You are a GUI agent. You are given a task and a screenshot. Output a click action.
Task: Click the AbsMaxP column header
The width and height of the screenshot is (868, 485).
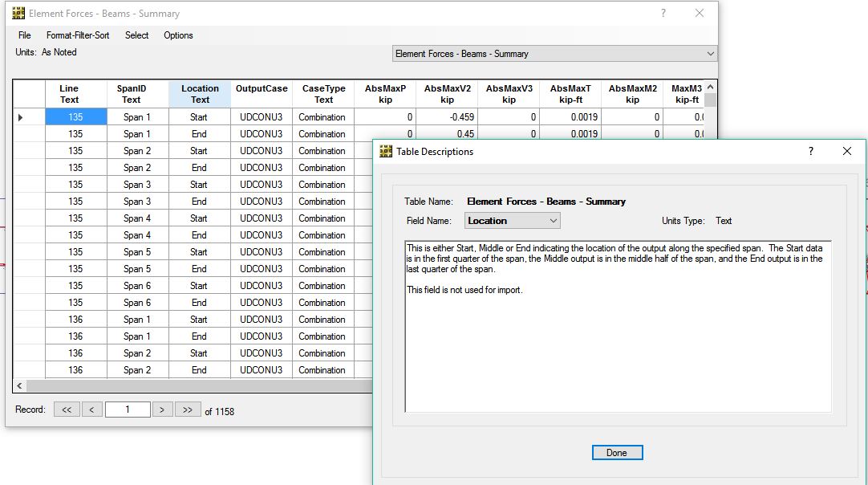(x=385, y=94)
